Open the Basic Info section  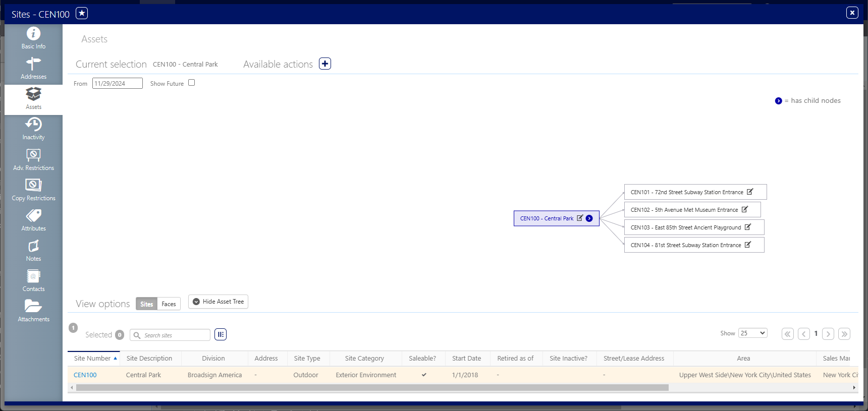(x=33, y=39)
